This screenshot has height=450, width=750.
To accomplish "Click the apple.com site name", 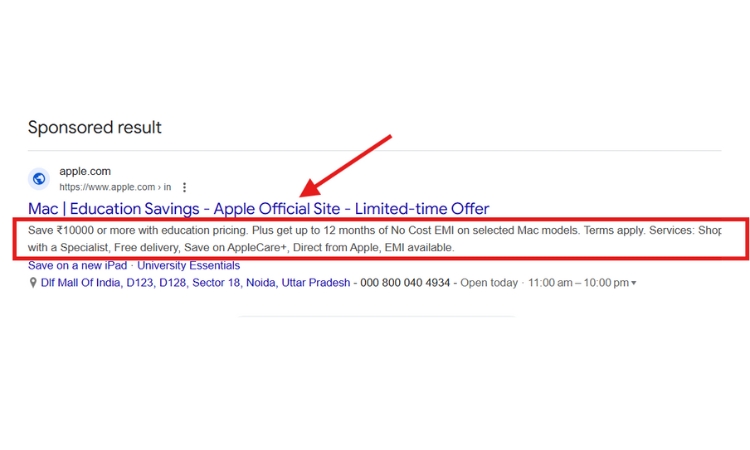I will (x=85, y=171).
